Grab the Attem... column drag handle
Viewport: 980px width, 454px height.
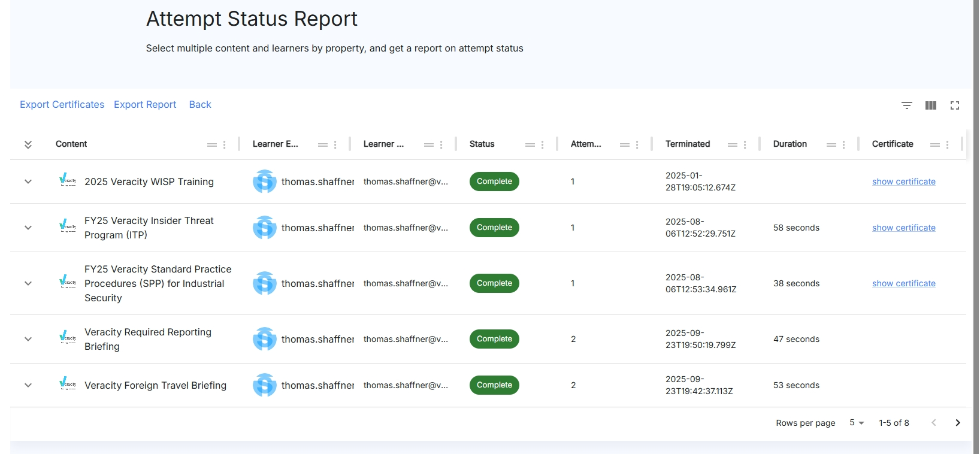[625, 145]
